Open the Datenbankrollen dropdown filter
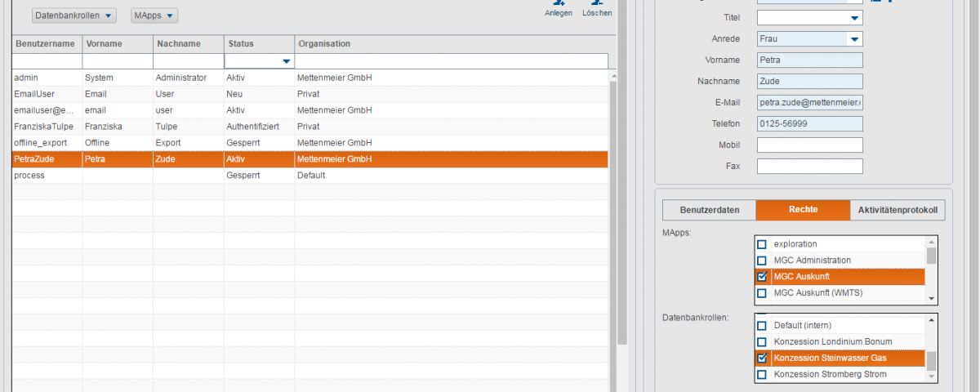 click(x=74, y=16)
